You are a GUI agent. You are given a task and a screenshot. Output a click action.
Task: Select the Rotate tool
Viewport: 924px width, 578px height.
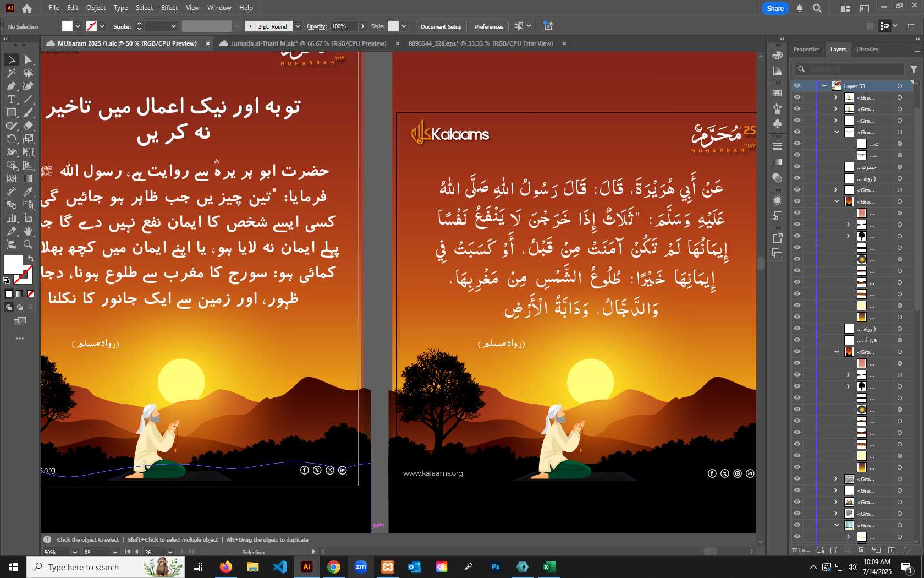click(11, 139)
